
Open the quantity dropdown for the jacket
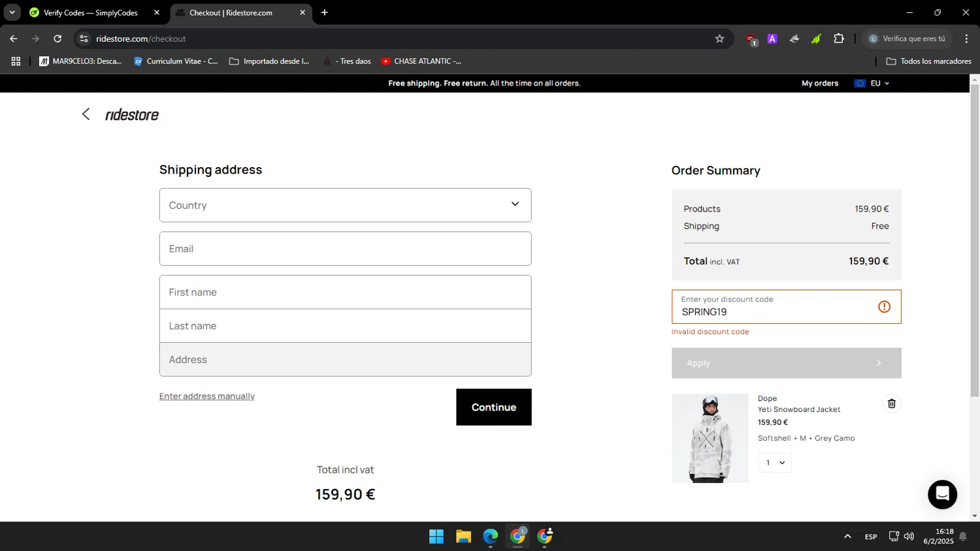(x=775, y=462)
